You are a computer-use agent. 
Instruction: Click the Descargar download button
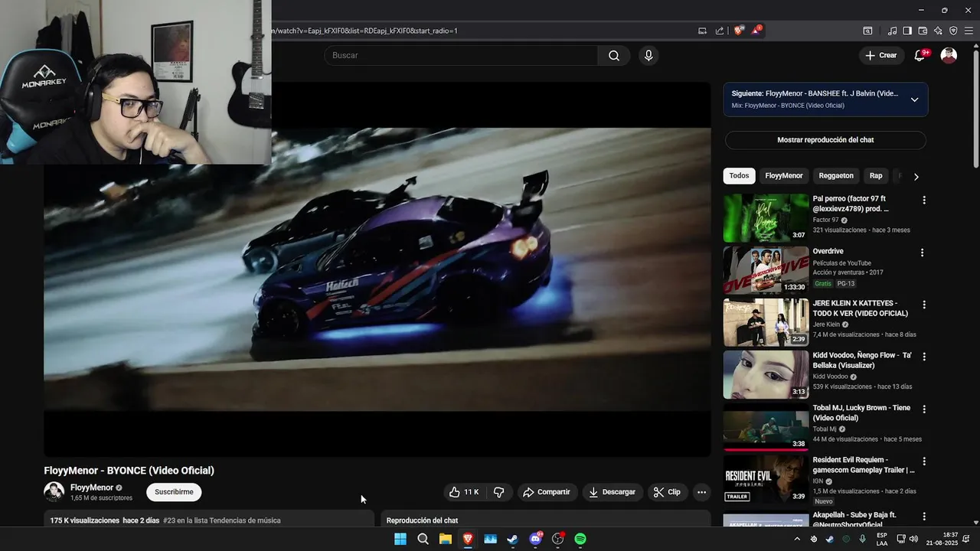coord(612,492)
